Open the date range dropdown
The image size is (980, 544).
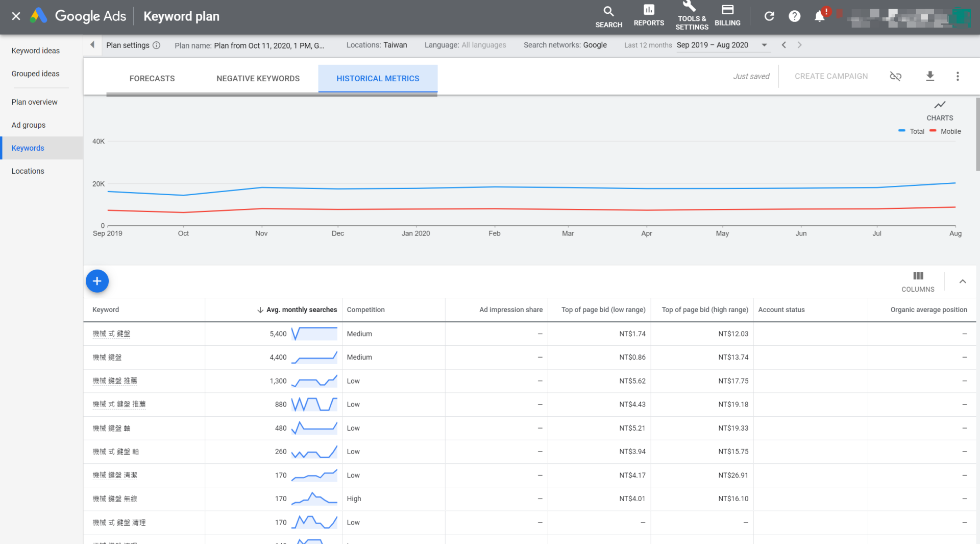point(764,45)
